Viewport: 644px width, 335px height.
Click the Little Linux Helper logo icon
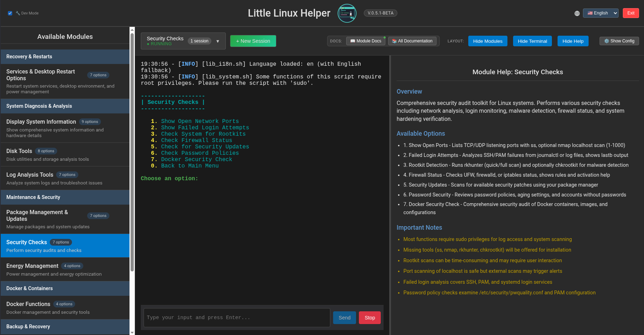347,13
